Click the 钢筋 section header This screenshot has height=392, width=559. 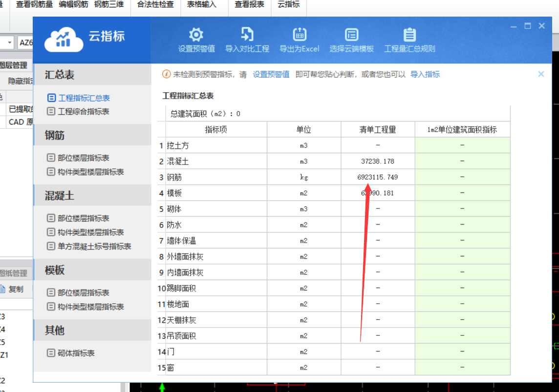[93, 135]
